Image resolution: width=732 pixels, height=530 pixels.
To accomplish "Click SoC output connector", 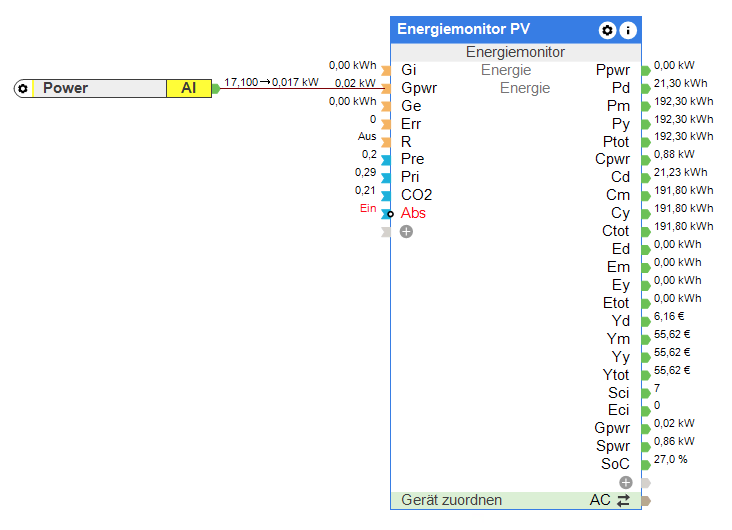I will coord(646,465).
